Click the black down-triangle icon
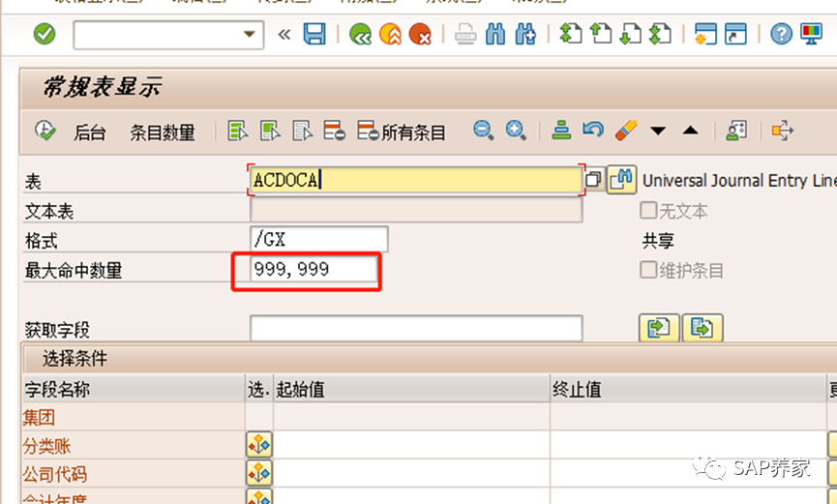Image resolution: width=837 pixels, height=504 pixels. (658, 131)
